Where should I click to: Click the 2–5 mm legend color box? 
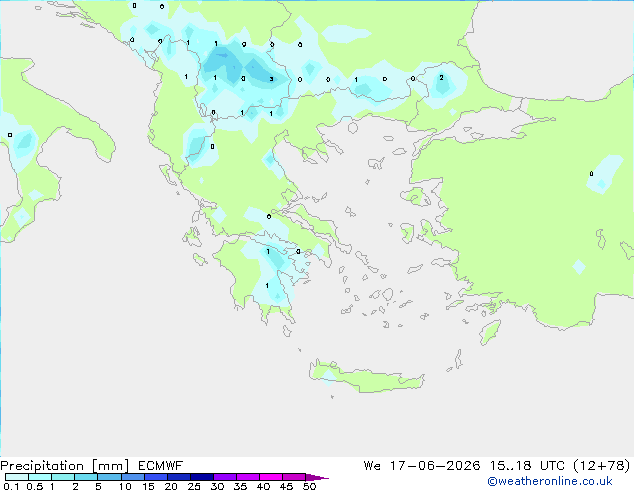pos(86,477)
